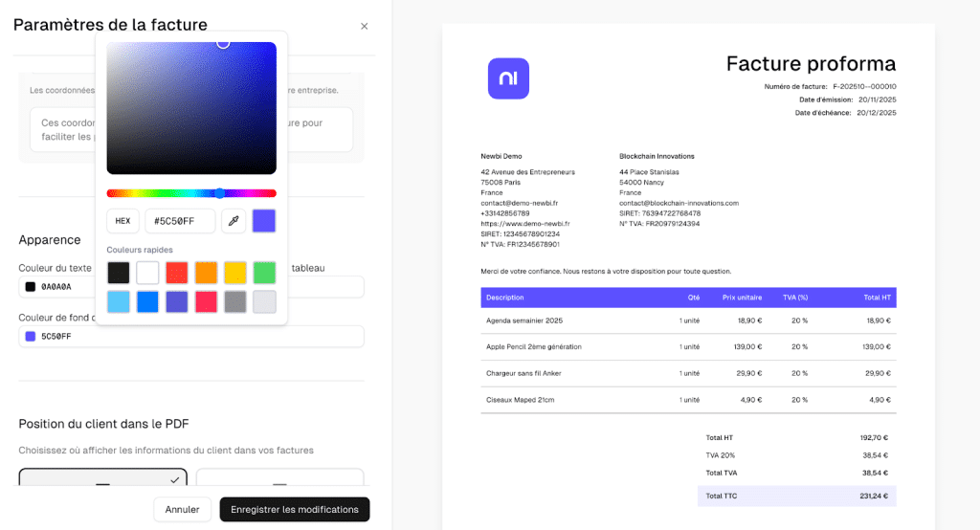Click Enregistrer les modifications button
Viewport: 980px width, 530px height.
click(295, 510)
